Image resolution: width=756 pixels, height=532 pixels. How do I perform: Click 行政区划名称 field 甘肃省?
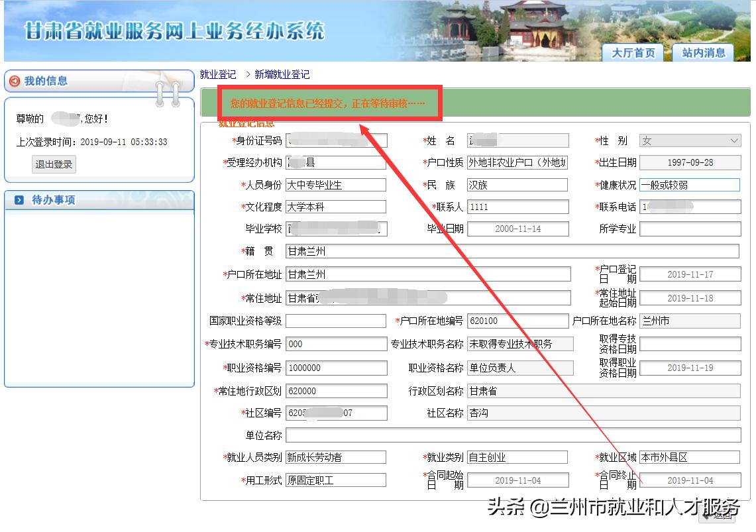pyautogui.click(x=604, y=391)
